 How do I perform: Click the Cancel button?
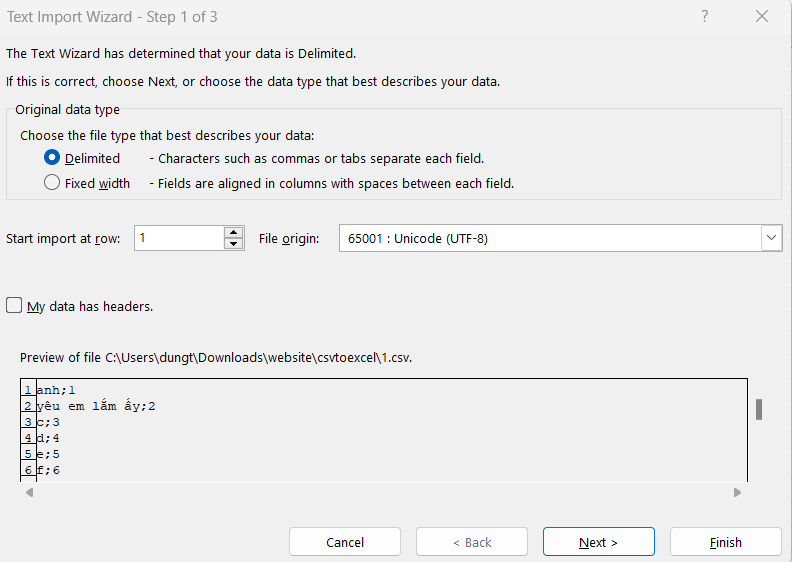[x=345, y=542]
